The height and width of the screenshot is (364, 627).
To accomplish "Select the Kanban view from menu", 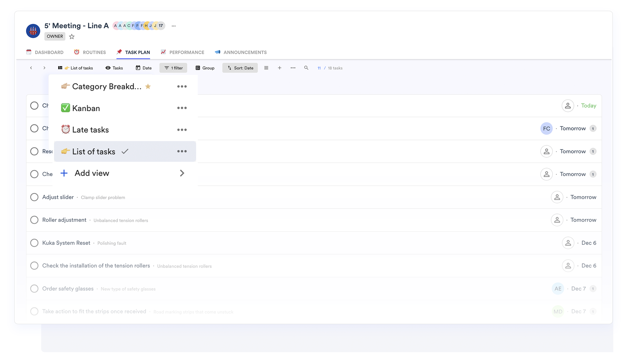I will point(86,108).
